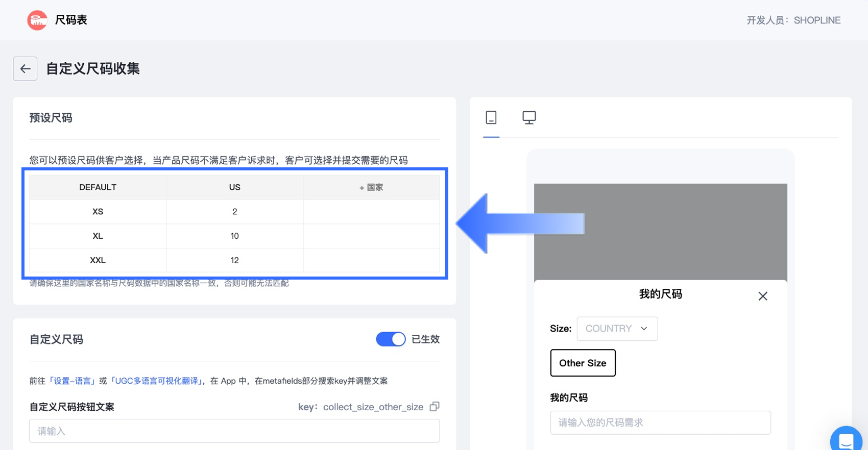The width and height of the screenshot is (868, 450).
Task: Open the UGC多语言可视化翻译 link
Action: pyautogui.click(x=157, y=381)
